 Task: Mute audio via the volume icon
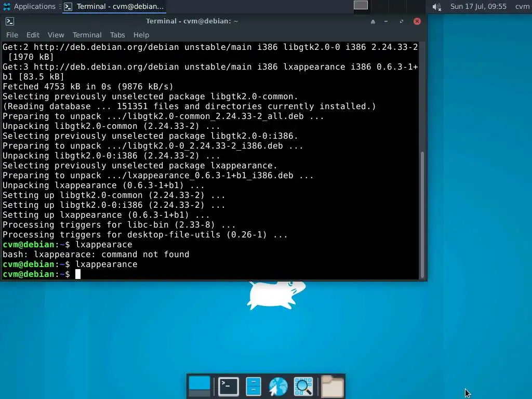(x=436, y=7)
